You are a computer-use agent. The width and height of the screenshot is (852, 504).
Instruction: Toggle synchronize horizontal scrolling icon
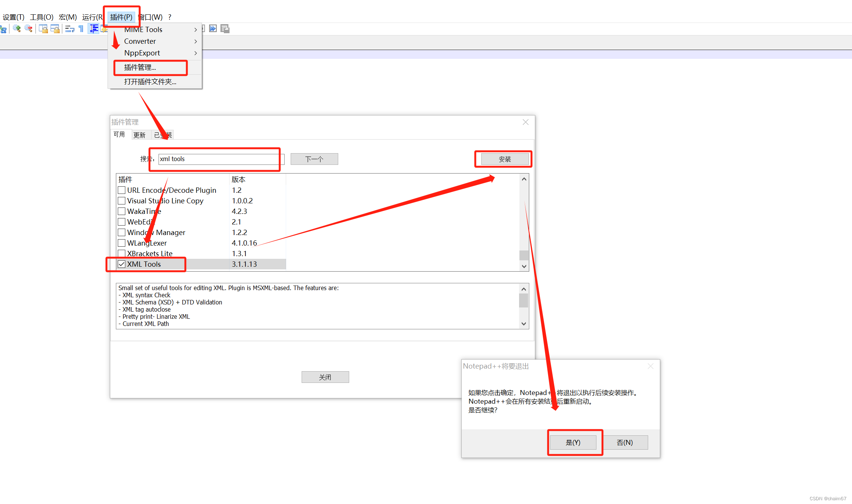point(55,29)
